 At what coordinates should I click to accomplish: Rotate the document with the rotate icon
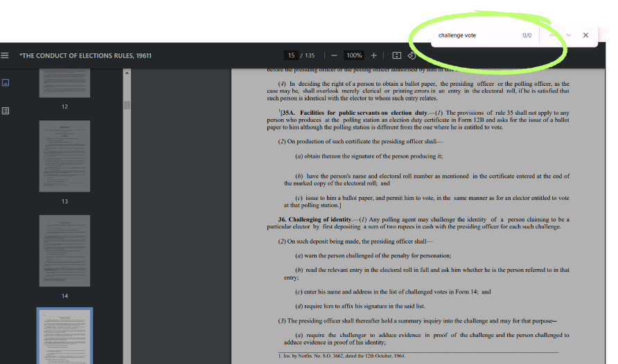click(x=412, y=55)
